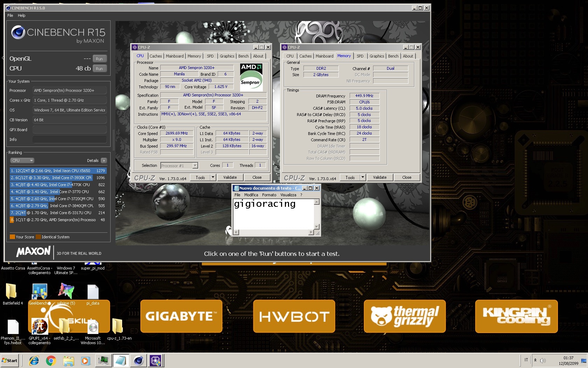Open the super_pi_mod desktop icon
This screenshot has height=368, width=588.
[x=93, y=266]
